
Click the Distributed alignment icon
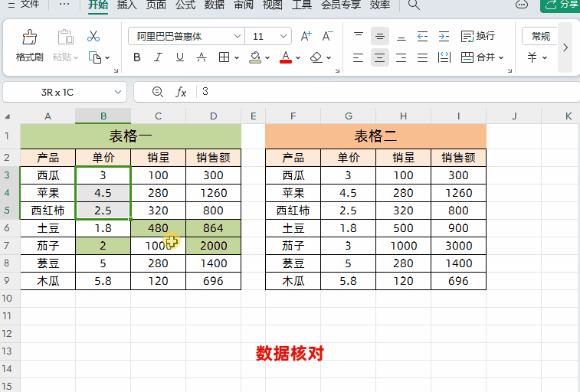(444, 57)
